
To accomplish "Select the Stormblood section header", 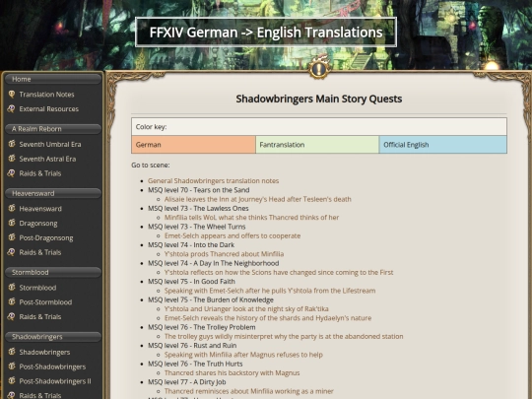I will click(x=53, y=273).
